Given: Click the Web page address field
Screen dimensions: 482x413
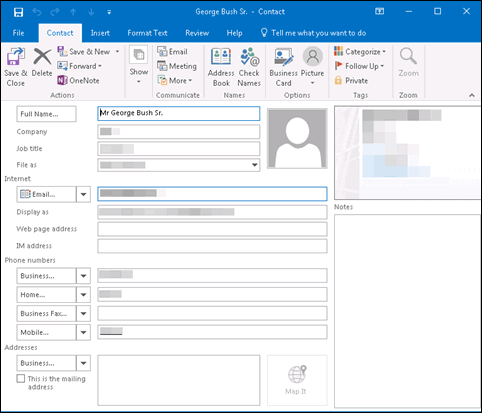Looking at the screenshot, I should tap(212, 229).
